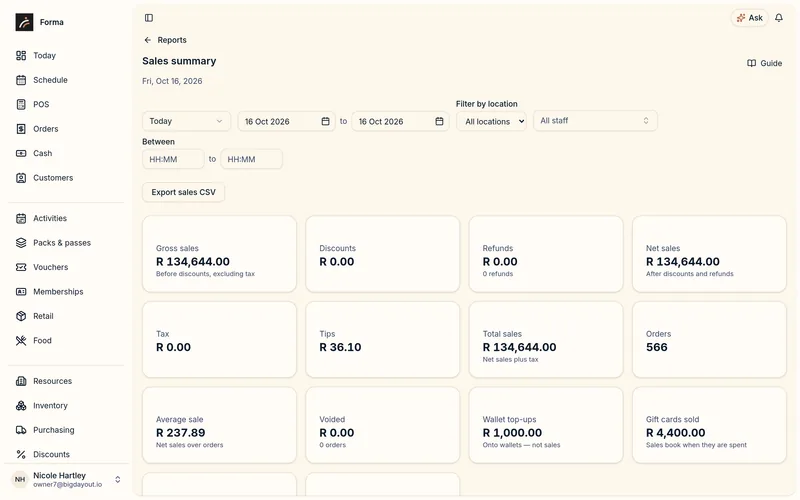
Task: Open the All staff selector
Action: pos(595,121)
